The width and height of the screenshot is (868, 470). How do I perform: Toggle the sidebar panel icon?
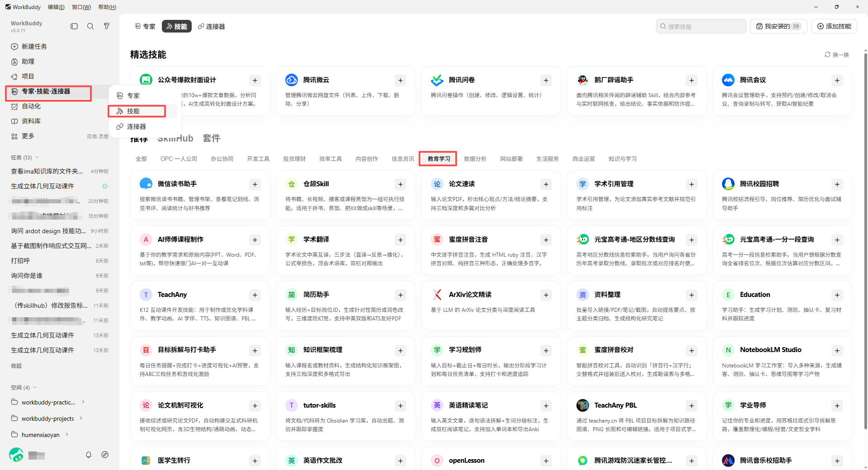[74, 26]
